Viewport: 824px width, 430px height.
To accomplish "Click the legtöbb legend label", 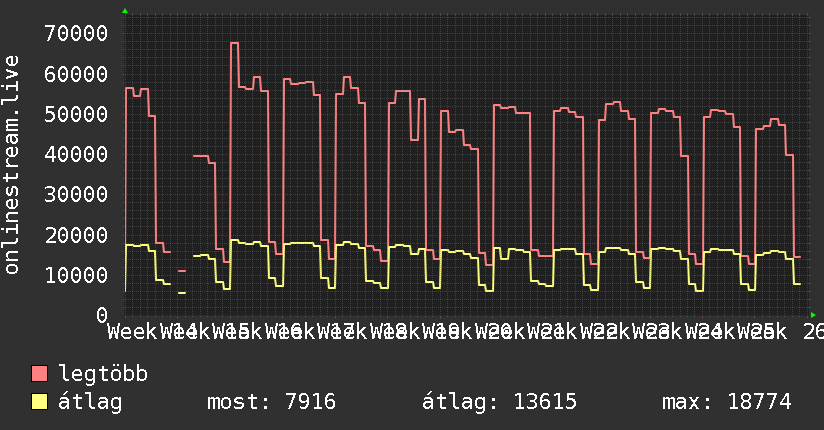I will click(103, 374).
